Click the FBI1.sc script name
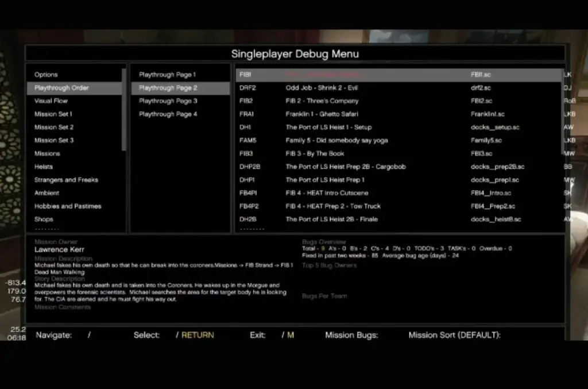The height and width of the screenshot is (389, 588). pyautogui.click(x=481, y=75)
